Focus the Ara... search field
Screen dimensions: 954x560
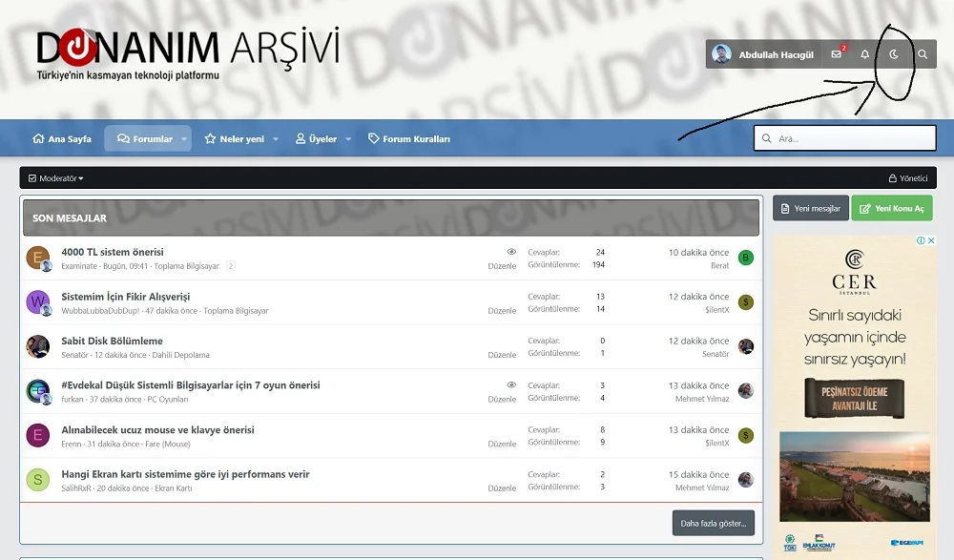click(x=845, y=138)
